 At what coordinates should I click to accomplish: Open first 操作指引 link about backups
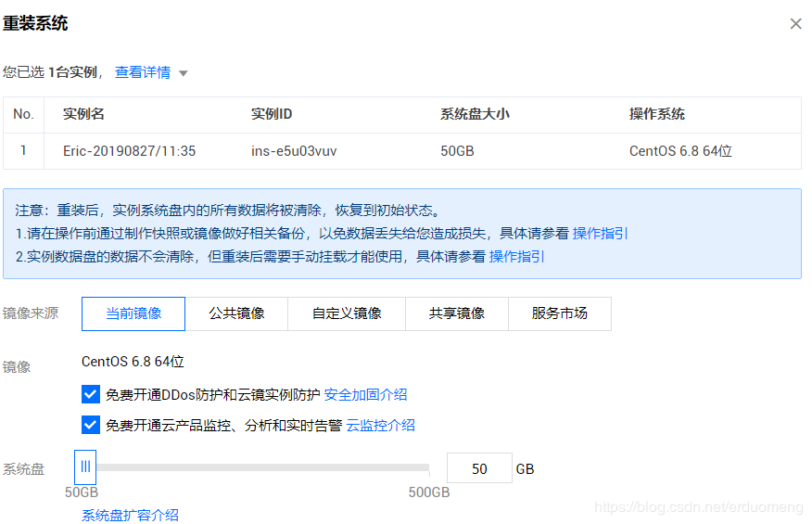[x=600, y=233]
